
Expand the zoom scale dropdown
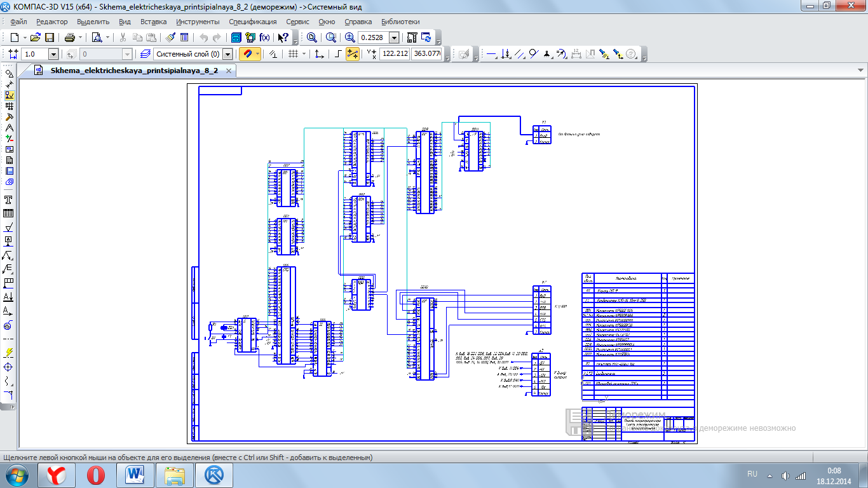coord(394,38)
